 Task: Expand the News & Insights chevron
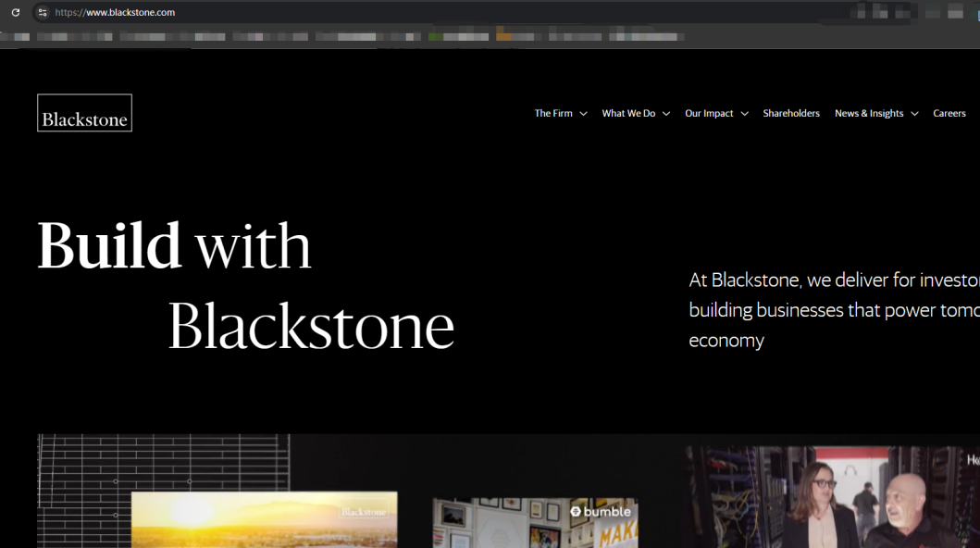tap(914, 114)
